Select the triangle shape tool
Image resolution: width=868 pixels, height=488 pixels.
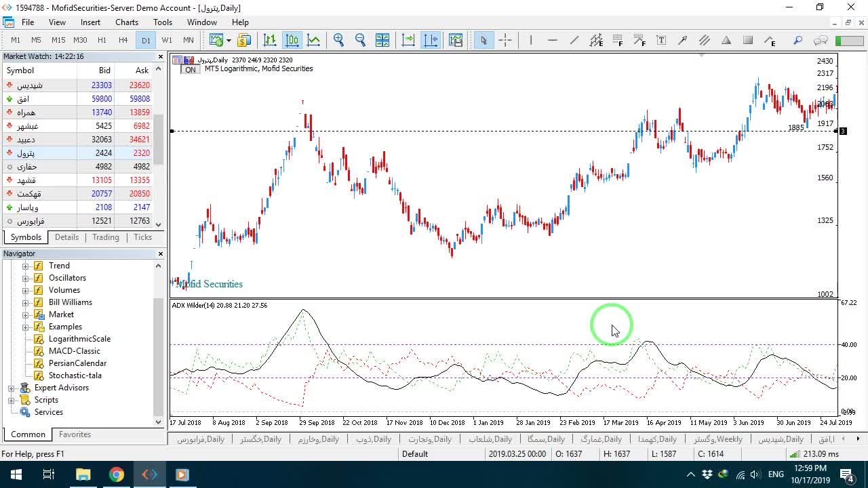coord(726,40)
